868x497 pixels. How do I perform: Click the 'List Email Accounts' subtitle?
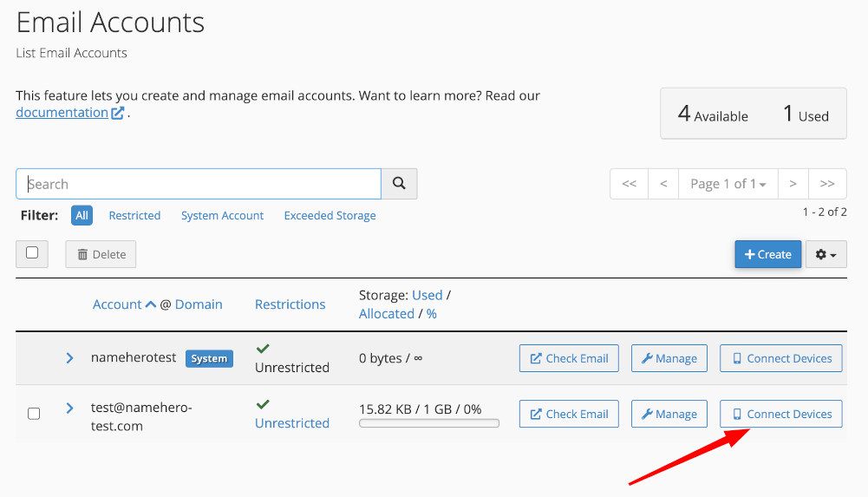tap(71, 53)
